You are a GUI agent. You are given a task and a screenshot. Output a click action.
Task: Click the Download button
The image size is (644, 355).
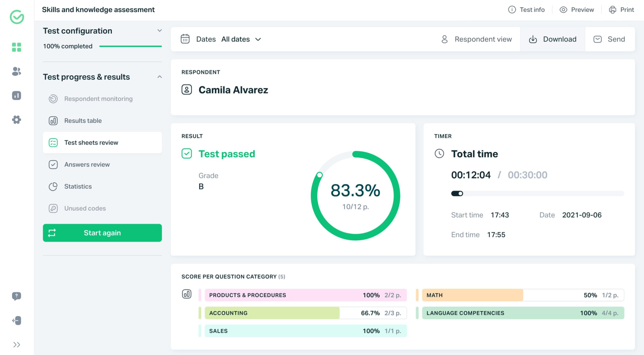[x=552, y=39]
